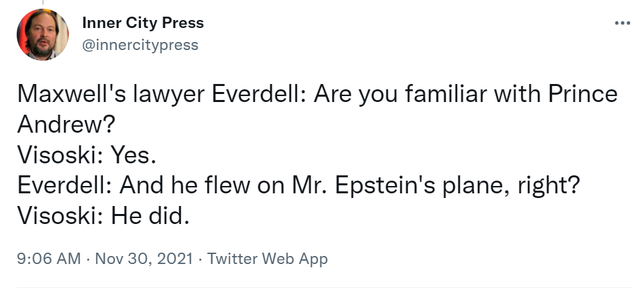Click the Inner City Press profile avatar
Viewport: 644px width, 298px height.
(43, 35)
